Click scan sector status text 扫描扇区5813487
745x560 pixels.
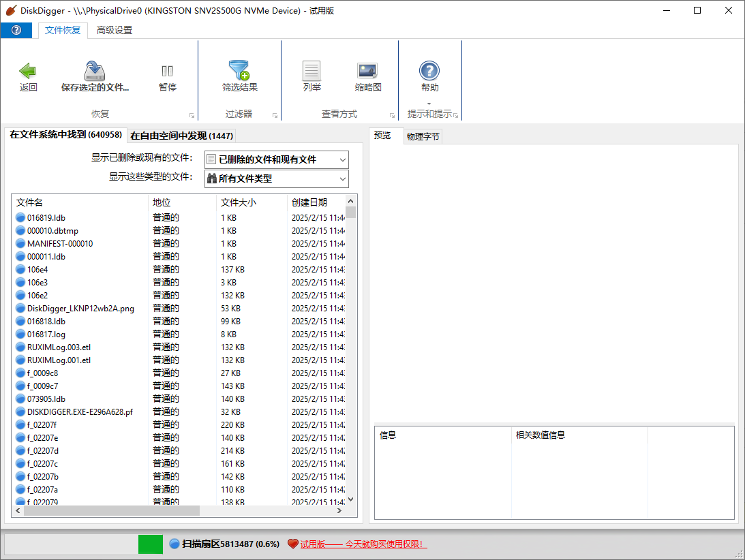point(230,544)
